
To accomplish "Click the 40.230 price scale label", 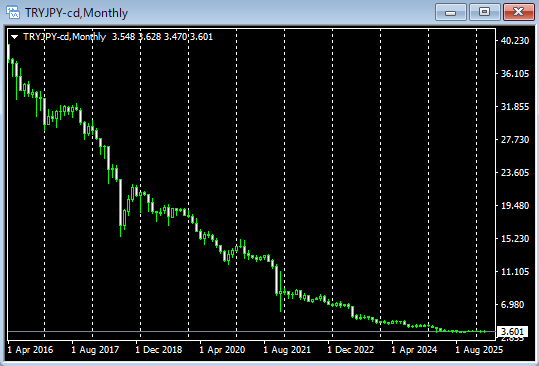I will (x=515, y=41).
